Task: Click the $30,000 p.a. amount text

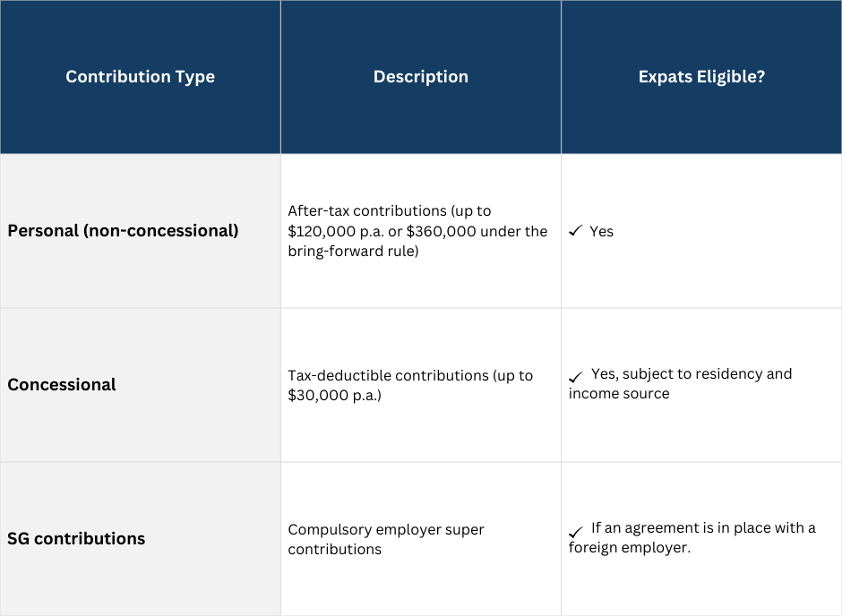Action: tap(334, 396)
